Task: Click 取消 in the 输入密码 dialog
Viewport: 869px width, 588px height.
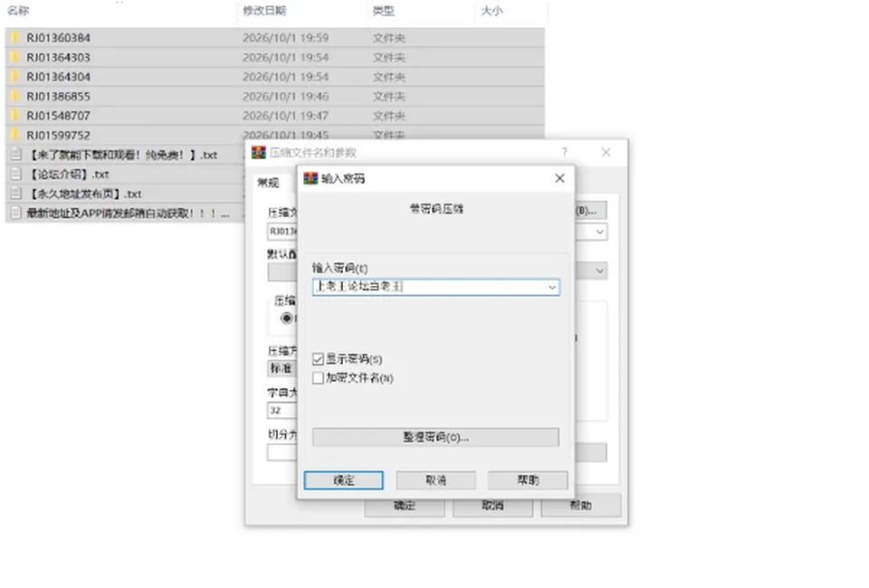Action: tap(435, 480)
